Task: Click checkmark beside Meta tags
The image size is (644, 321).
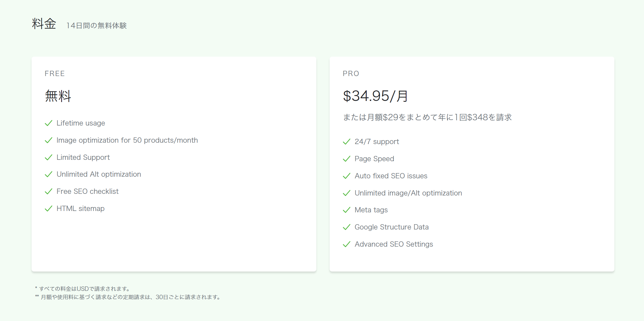Action: (346, 210)
